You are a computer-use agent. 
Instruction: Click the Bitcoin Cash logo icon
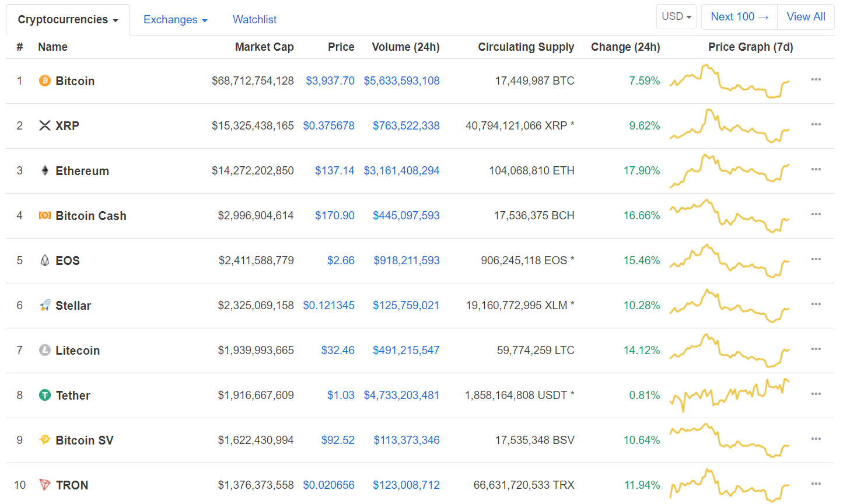pyautogui.click(x=45, y=215)
